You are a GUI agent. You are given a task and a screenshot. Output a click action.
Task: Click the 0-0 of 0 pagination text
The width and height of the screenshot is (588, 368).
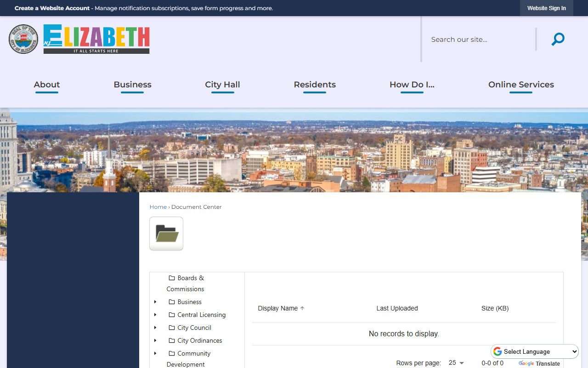[x=492, y=363]
